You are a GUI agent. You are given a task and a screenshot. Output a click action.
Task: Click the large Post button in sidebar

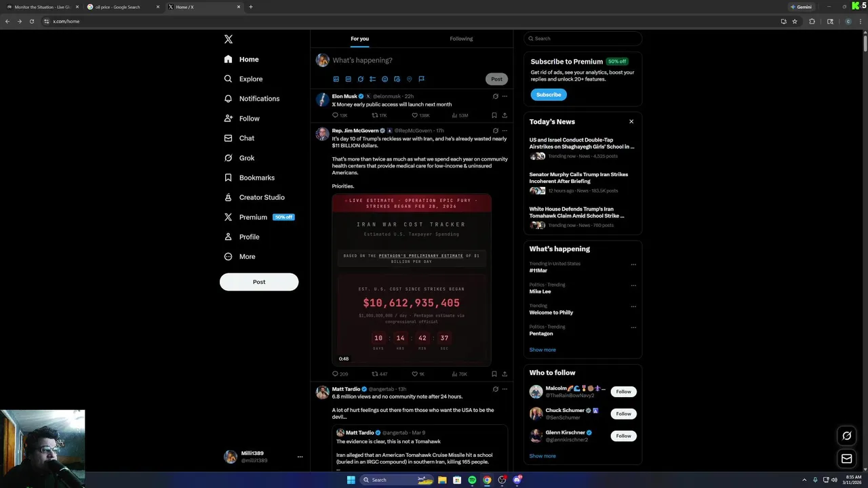(259, 282)
